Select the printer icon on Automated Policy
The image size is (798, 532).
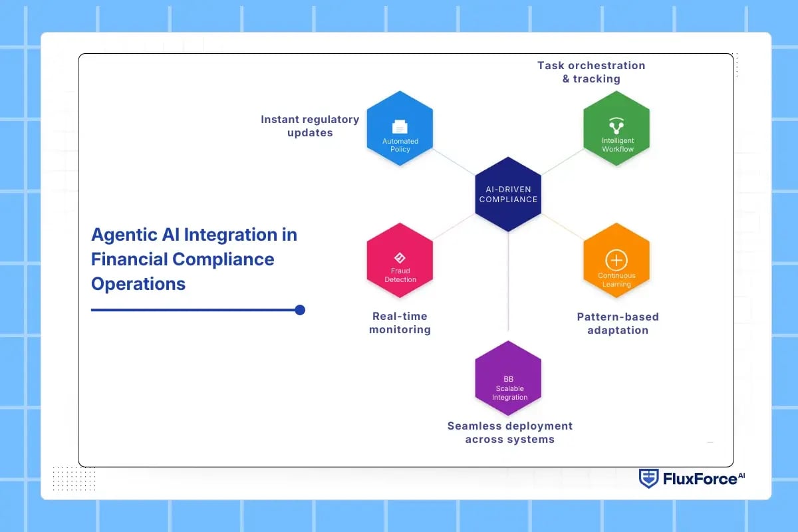(400, 126)
